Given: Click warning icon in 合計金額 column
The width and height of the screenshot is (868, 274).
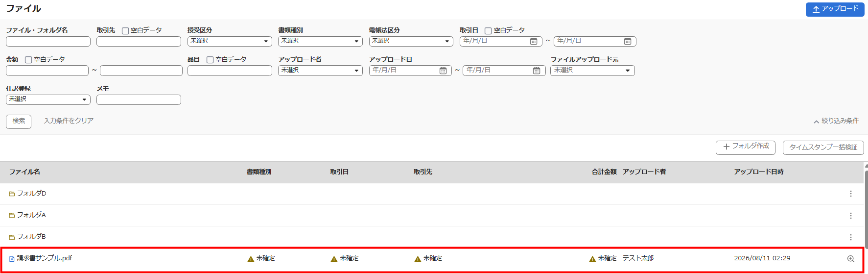Looking at the screenshot, I should (592, 259).
